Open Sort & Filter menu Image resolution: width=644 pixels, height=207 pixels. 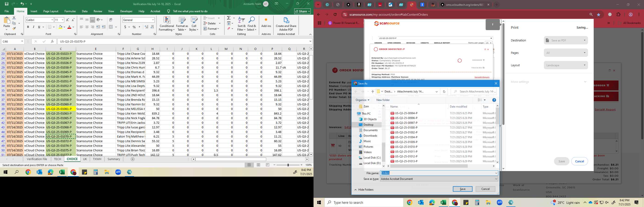click(241, 24)
